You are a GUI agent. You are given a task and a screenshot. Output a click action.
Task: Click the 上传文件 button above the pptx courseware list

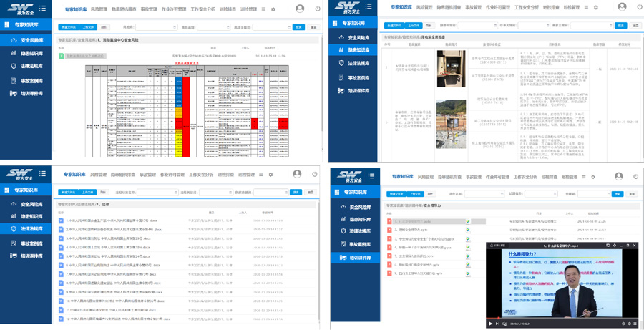(x=414, y=194)
